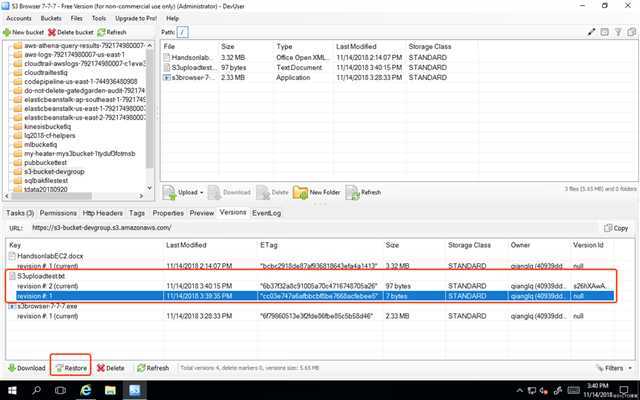Click the Copy URL button
Screen dimensions: 640x400
tap(616, 228)
